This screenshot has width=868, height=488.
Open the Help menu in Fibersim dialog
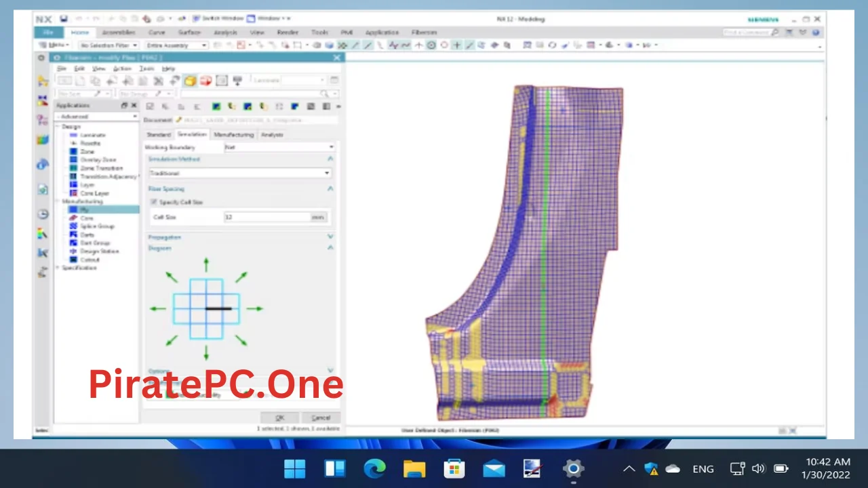coord(168,68)
